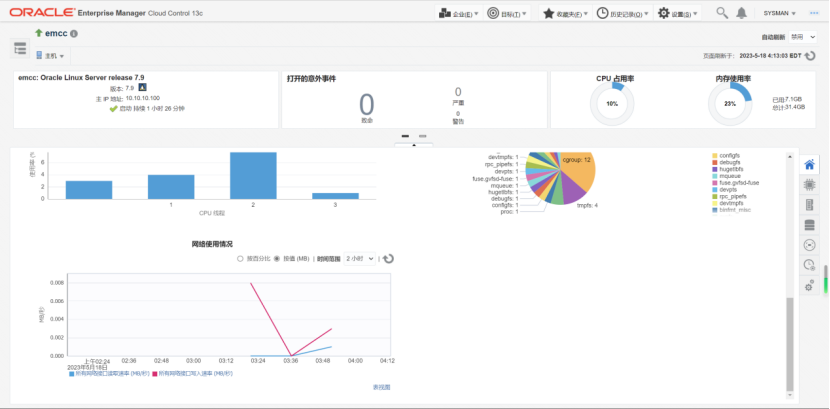Click the critical incidents count above 严重

coord(458,92)
